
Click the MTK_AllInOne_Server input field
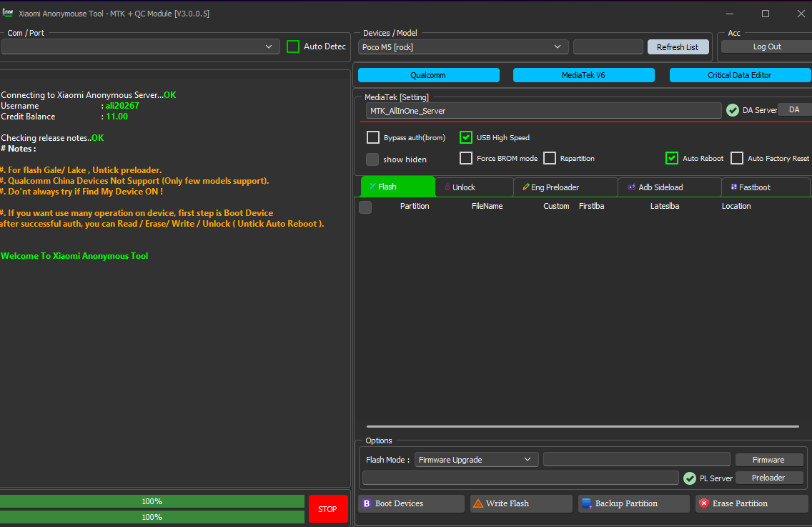[543, 111]
